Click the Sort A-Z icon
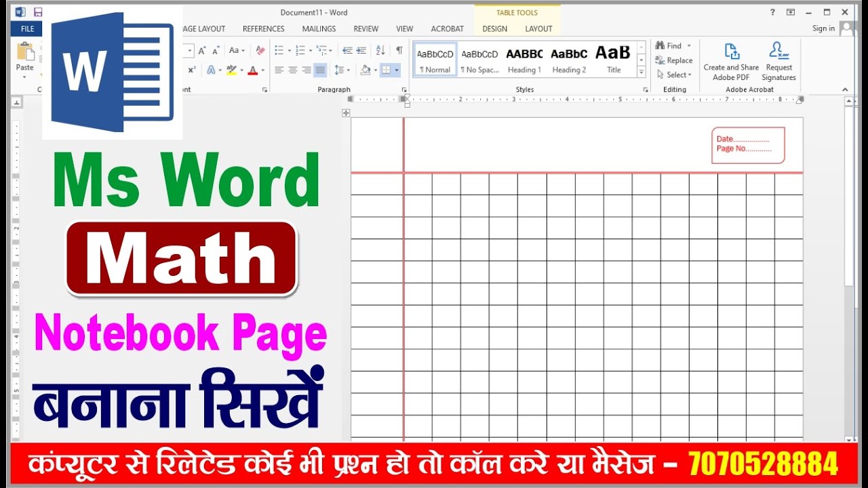 coord(380,50)
